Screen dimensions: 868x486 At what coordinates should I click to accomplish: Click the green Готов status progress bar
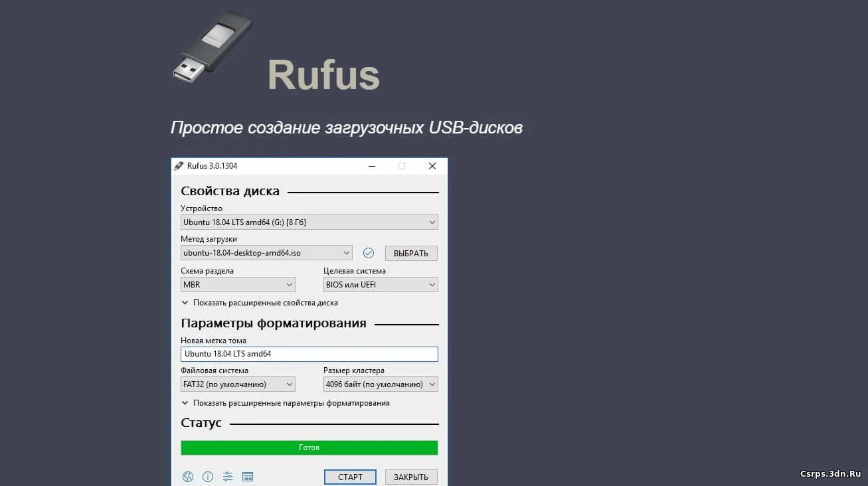pyautogui.click(x=309, y=447)
